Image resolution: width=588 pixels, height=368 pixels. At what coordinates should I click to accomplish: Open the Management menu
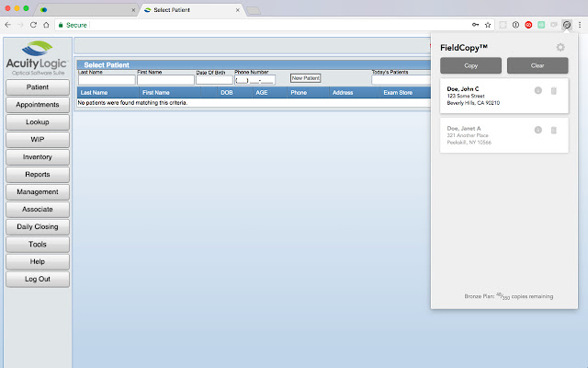pyautogui.click(x=38, y=192)
